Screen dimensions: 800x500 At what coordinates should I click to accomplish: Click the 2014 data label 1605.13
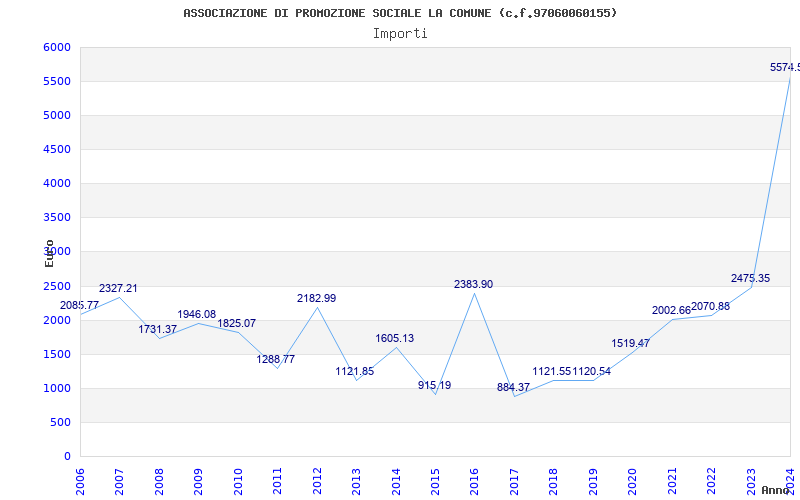click(x=394, y=338)
